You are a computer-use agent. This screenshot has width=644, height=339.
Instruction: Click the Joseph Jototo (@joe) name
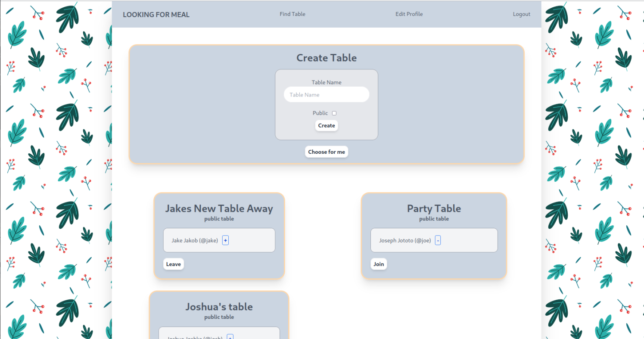point(405,240)
